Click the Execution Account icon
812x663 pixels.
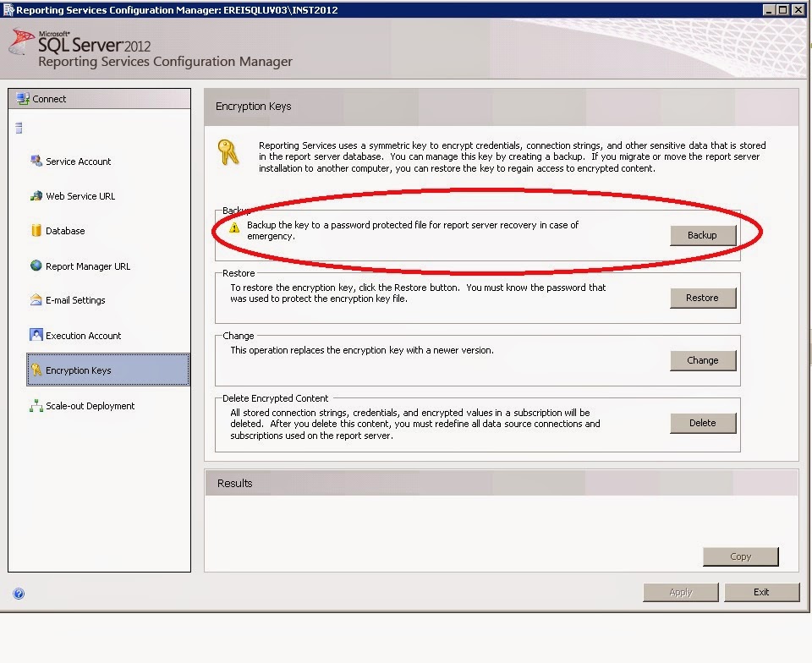click(x=36, y=335)
